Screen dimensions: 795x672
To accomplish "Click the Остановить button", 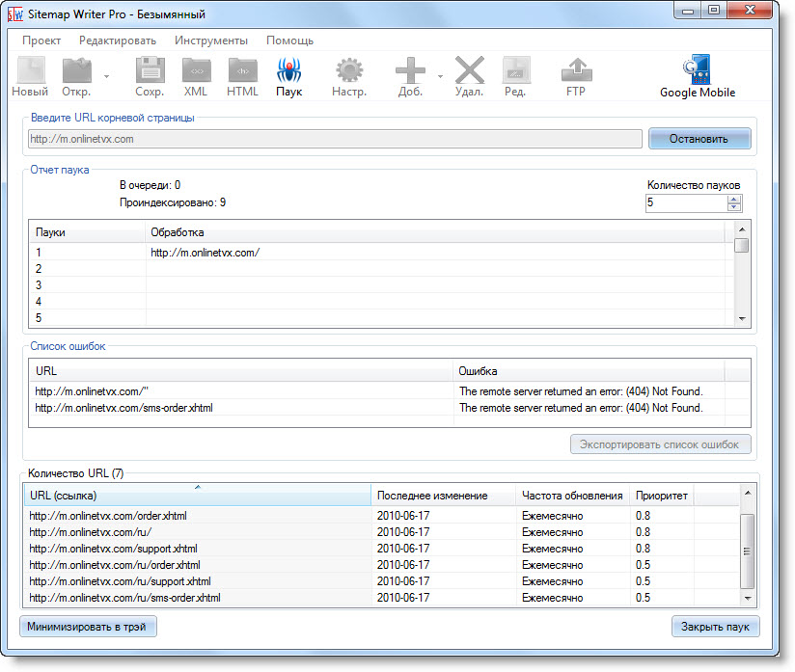I will [699, 139].
